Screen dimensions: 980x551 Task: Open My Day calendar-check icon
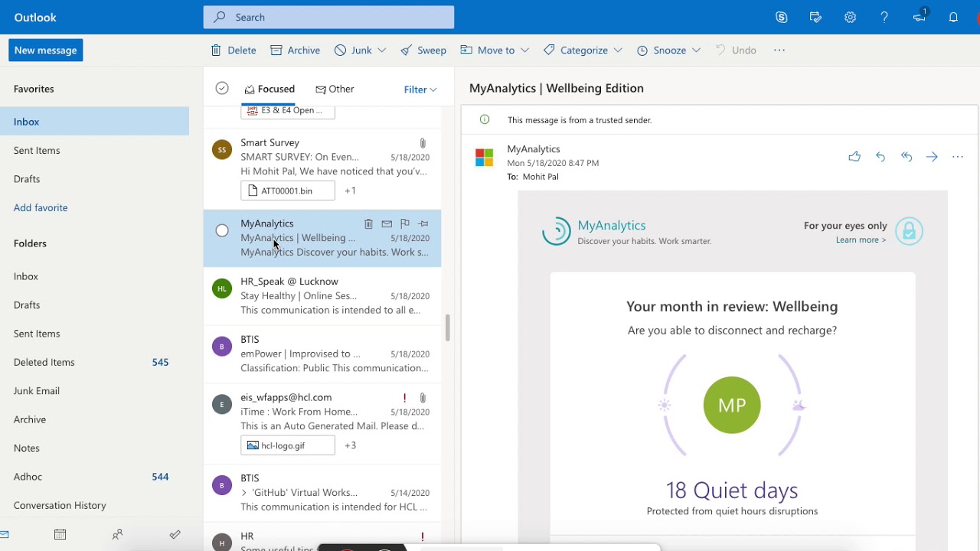[x=815, y=17]
